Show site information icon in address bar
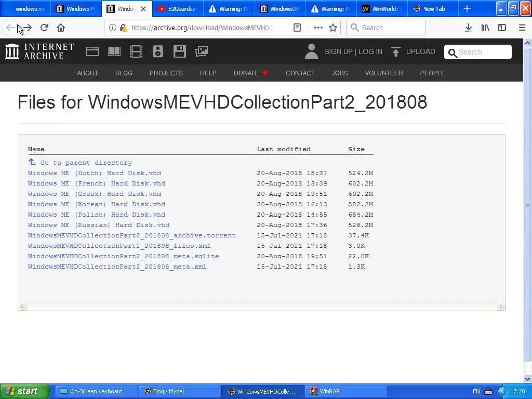Viewport: 532px width, 399px height. click(x=112, y=28)
